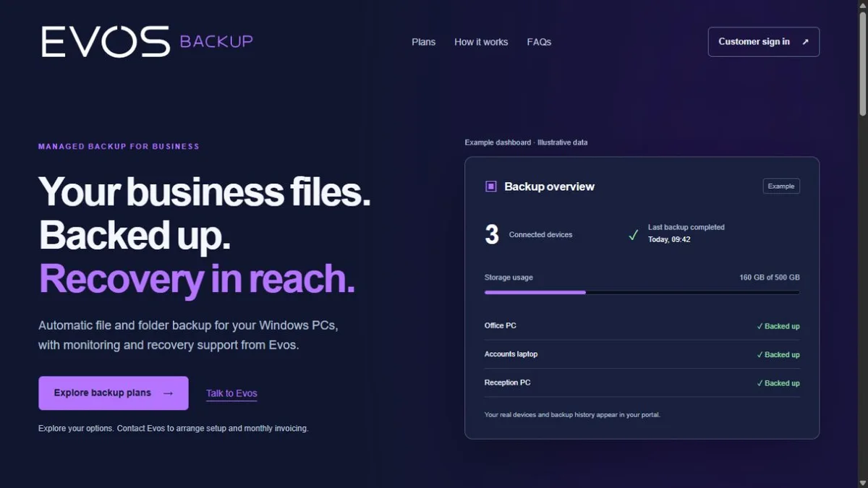Click Explore backup plans button

click(114, 393)
